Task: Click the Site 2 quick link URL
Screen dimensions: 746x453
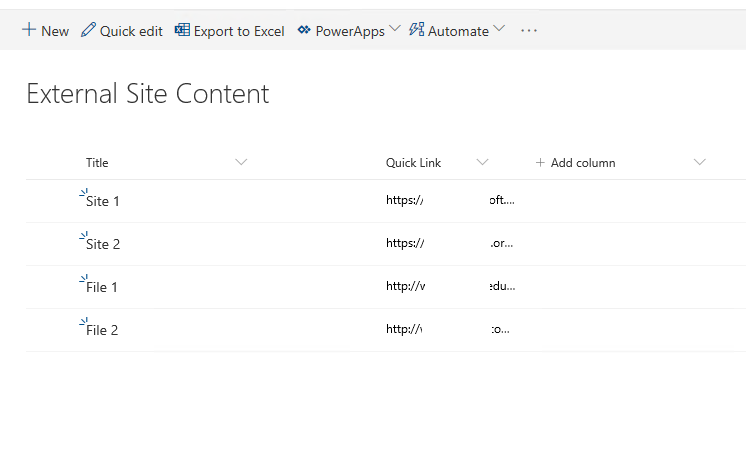Action: 450,243
